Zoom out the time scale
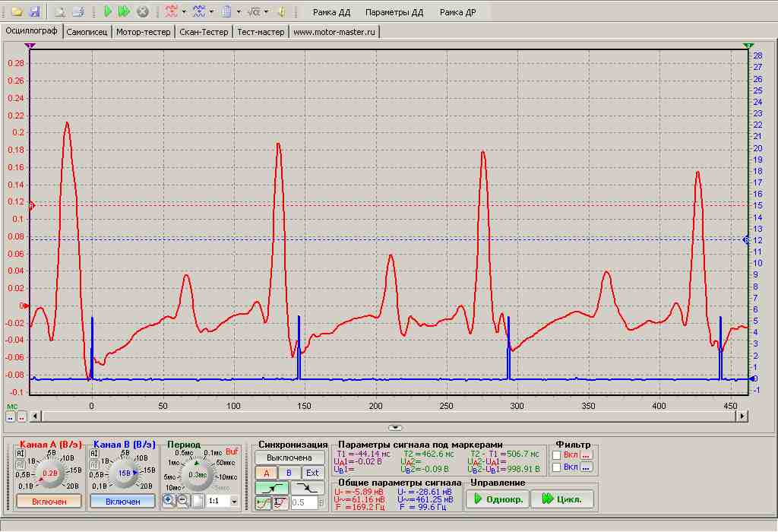Image resolution: width=778 pixels, height=532 pixels. pyautogui.click(x=183, y=501)
